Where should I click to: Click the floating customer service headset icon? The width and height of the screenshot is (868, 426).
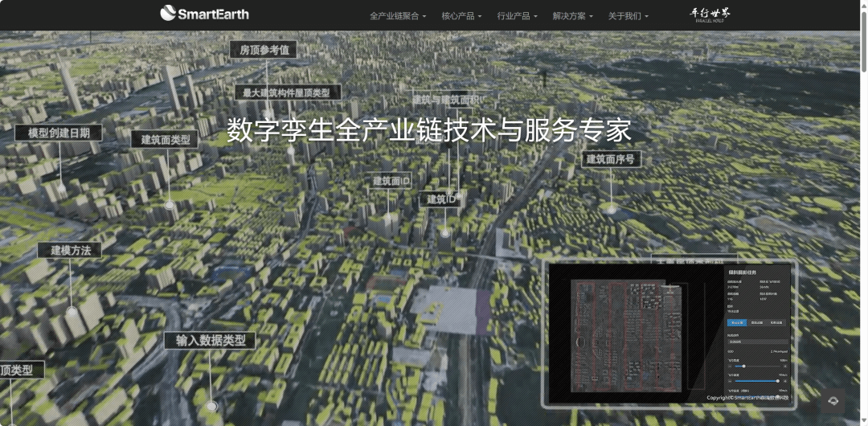click(x=833, y=400)
